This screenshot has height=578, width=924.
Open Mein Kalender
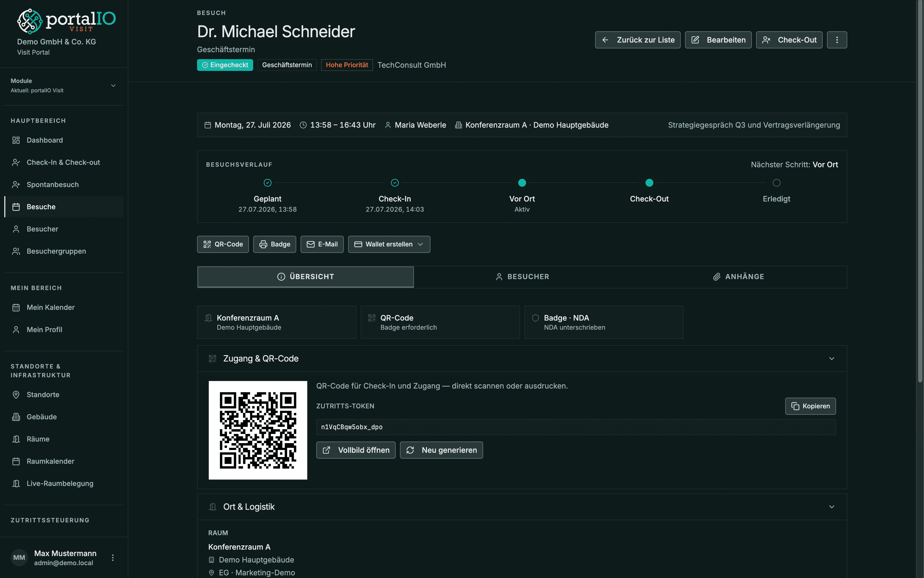64,307
